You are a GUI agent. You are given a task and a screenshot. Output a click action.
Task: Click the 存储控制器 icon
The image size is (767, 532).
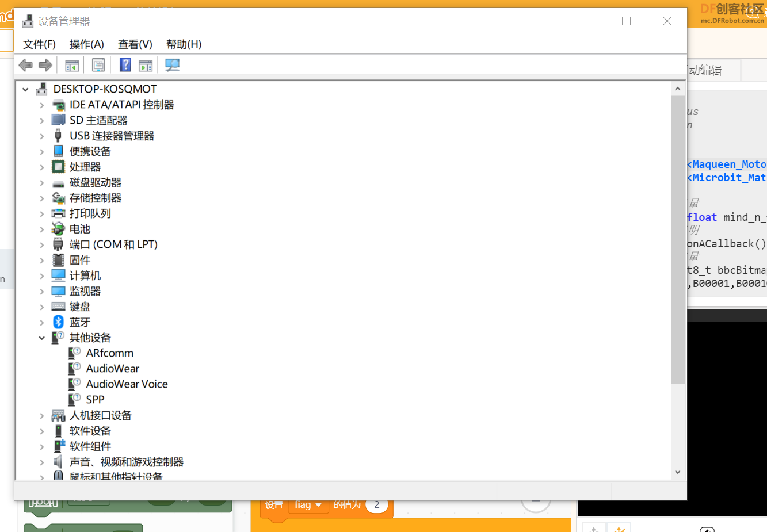[58, 198]
